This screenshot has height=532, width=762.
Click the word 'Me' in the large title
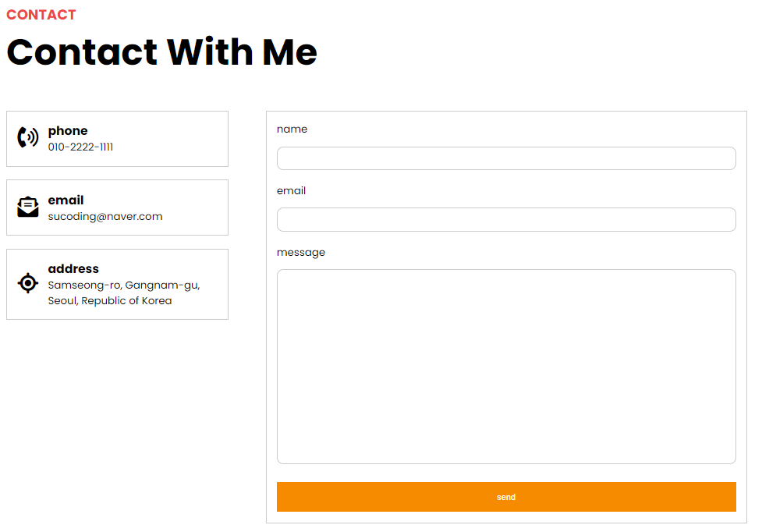pyautogui.click(x=289, y=52)
